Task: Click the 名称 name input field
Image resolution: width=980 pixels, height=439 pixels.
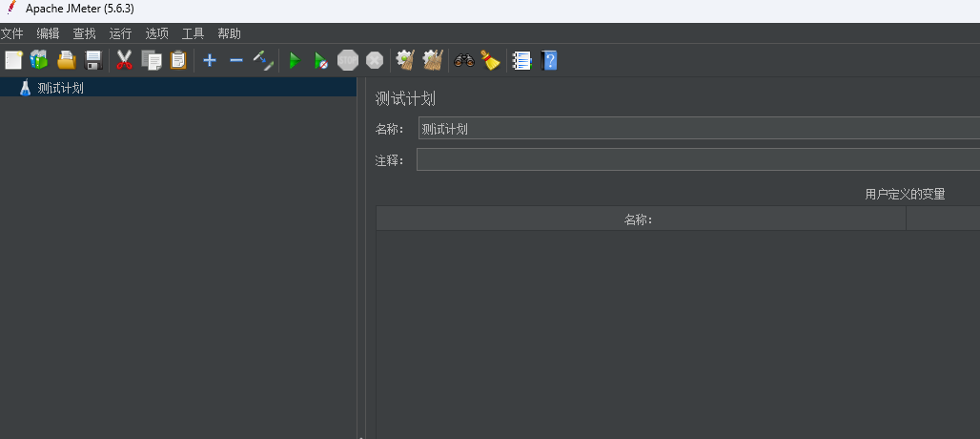Action: tap(699, 129)
